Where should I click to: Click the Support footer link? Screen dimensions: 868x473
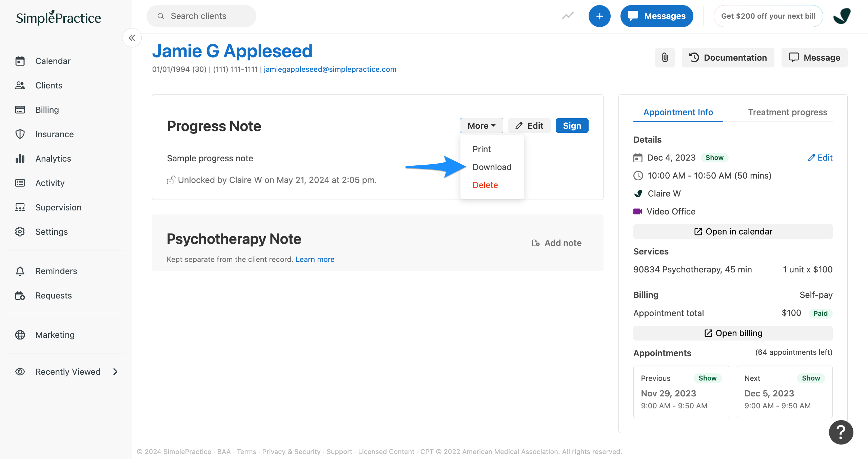tap(339, 452)
